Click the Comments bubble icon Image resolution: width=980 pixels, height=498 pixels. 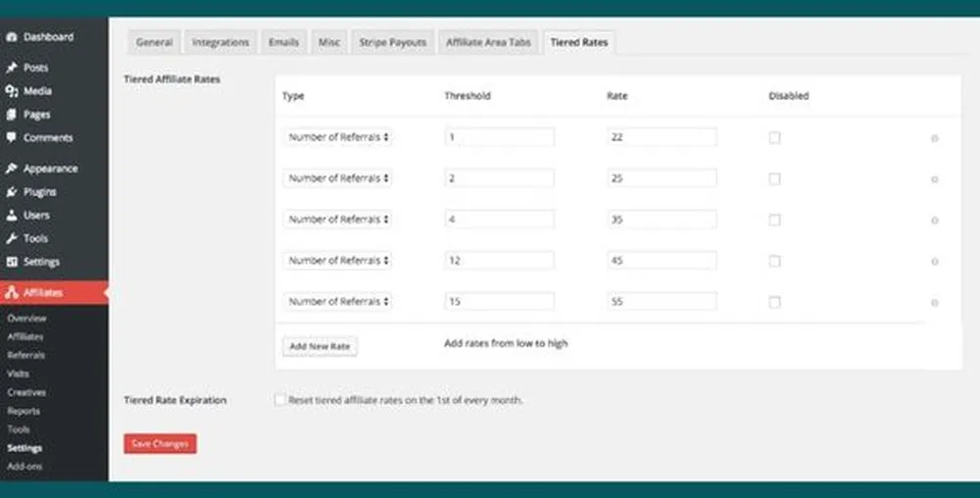(x=12, y=138)
